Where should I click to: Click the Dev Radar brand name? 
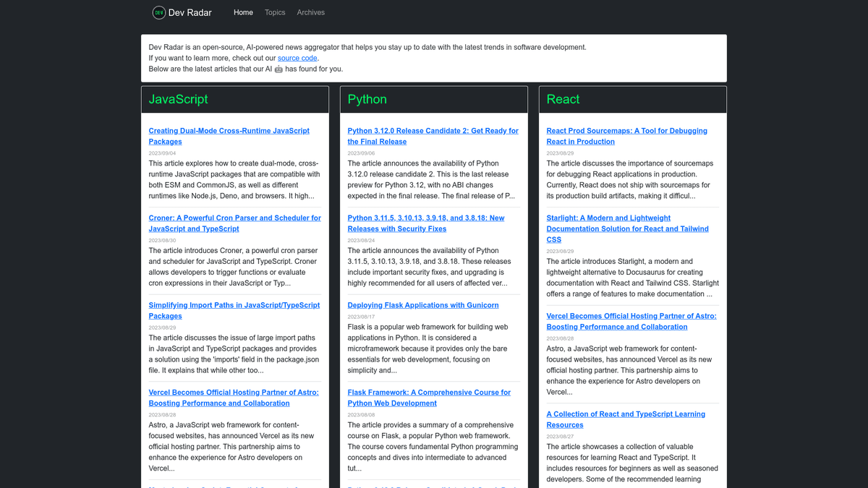click(190, 12)
